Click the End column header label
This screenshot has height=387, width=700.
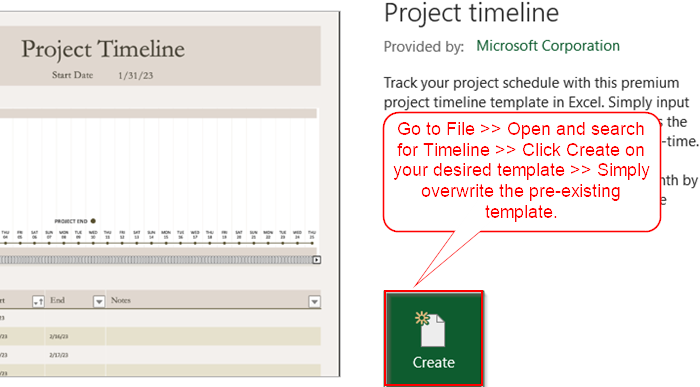(x=58, y=300)
